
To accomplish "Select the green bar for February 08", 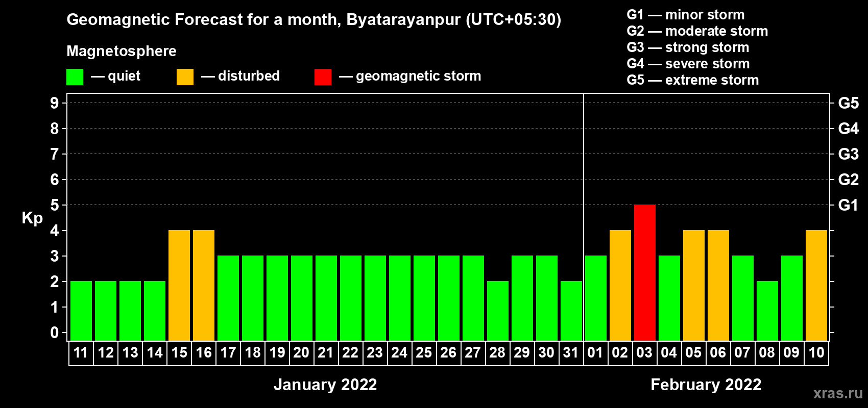I will pyautogui.click(x=767, y=311).
